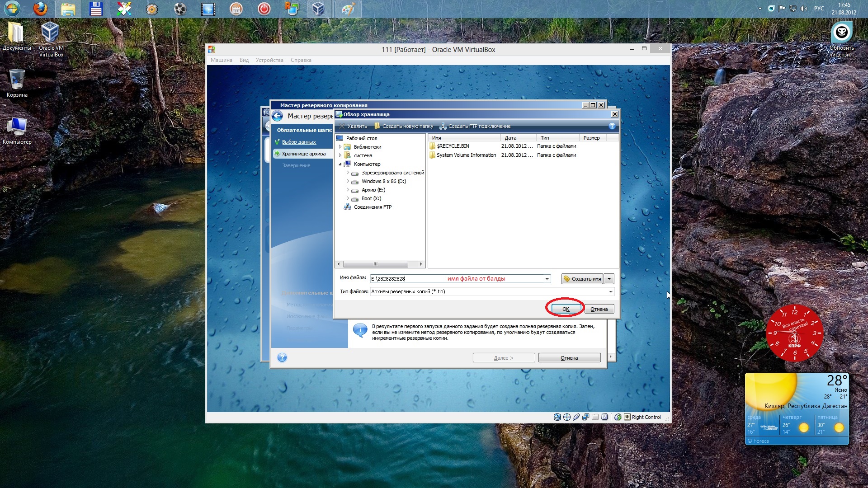Click Создать новую папку toolbar button
This screenshot has width=868, height=488.
coord(404,126)
